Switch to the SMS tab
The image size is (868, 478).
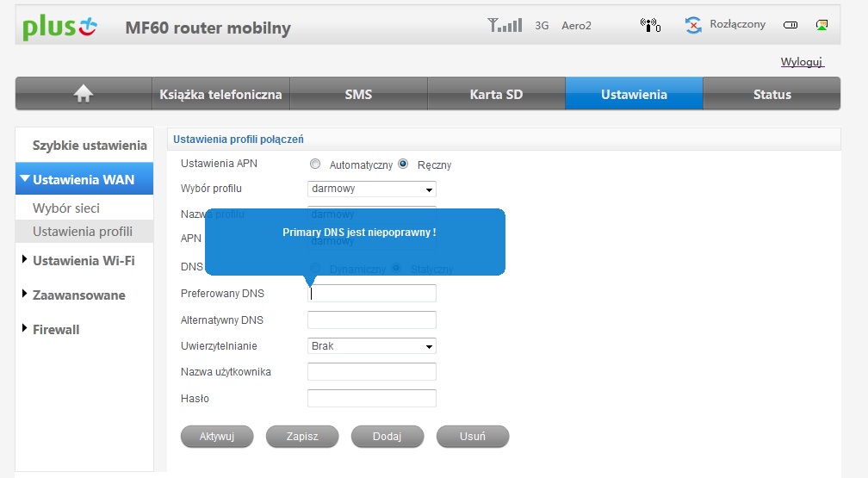358,94
